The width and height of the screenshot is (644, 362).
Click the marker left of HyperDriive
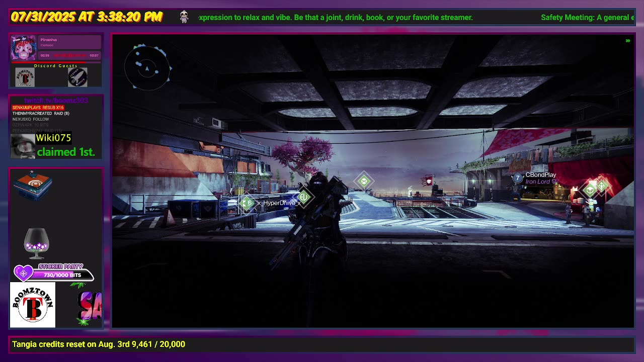point(247,203)
